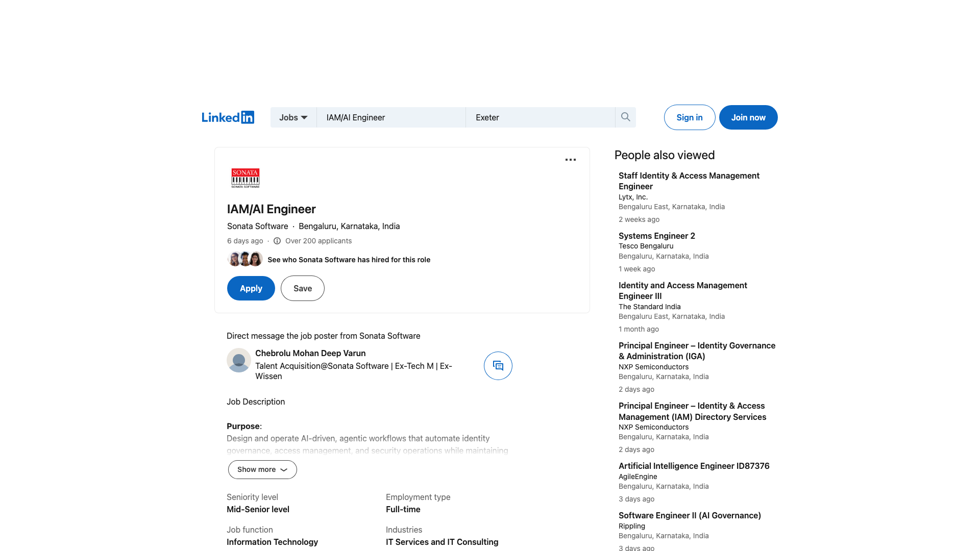The image size is (980, 551).
Task: Click the info icon beside applicant count
Action: (x=277, y=241)
